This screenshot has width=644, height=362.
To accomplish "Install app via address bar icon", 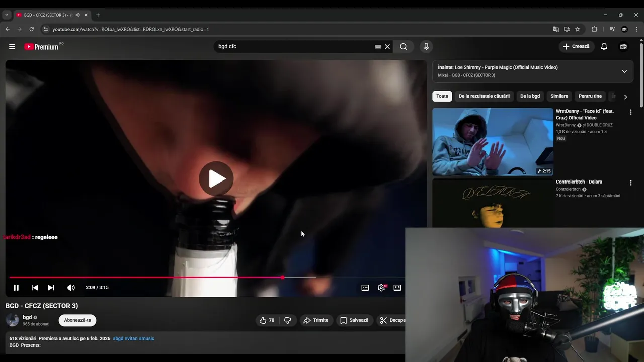I will [x=567, y=29].
